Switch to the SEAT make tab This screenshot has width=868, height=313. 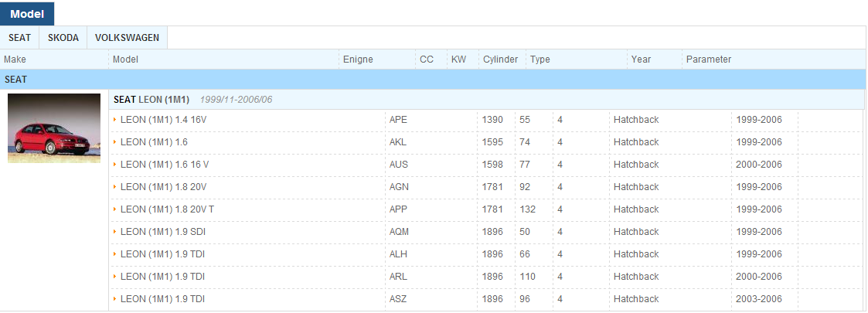click(x=20, y=38)
